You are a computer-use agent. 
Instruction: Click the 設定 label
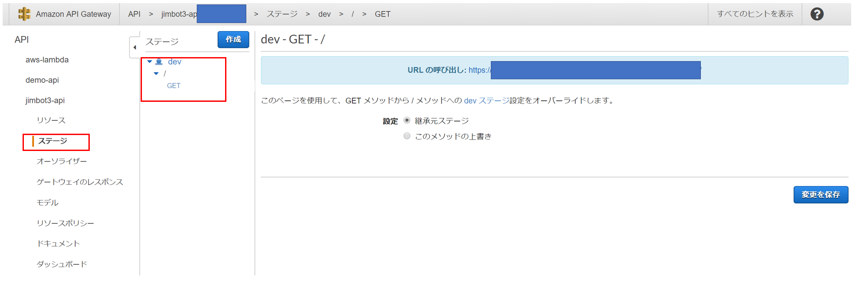[x=390, y=121]
